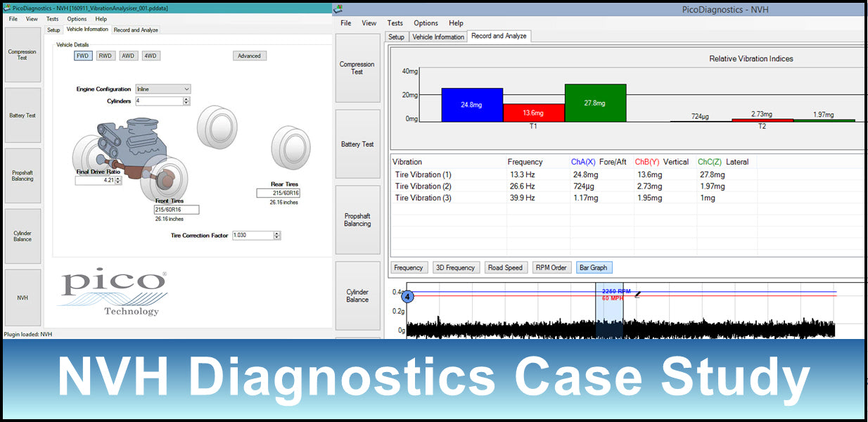Select the RWD drivetrain option

point(106,56)
